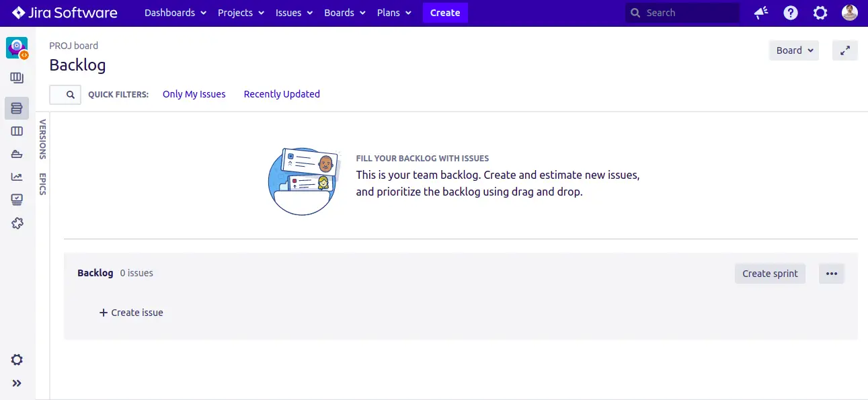
Task: Open the Plans menu
Action: [394, 13]
